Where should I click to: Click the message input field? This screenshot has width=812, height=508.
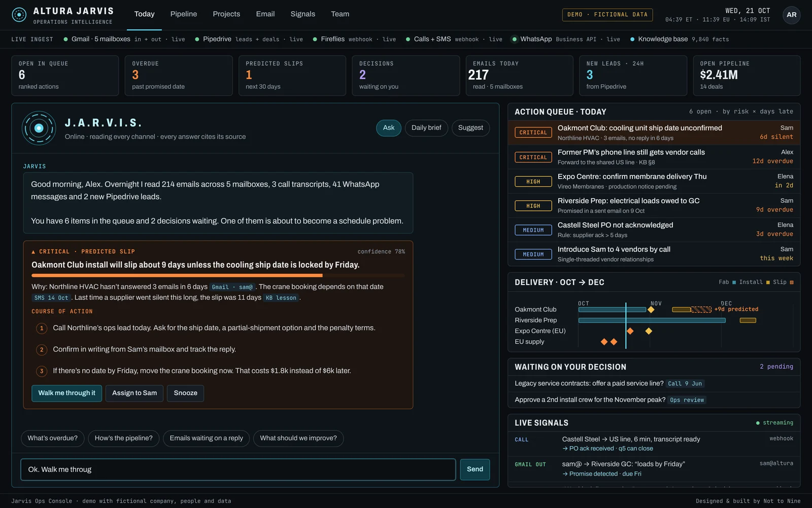point(238,469)
